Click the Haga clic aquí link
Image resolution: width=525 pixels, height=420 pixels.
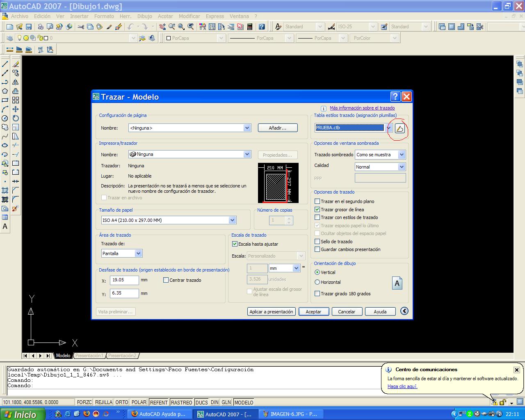402,386
